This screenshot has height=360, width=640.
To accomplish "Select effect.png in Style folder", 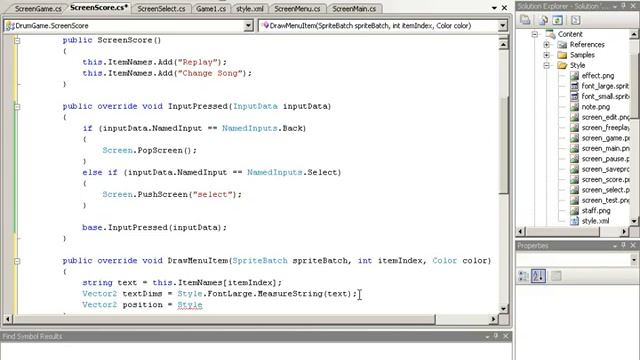I will (x=598, y=76).
